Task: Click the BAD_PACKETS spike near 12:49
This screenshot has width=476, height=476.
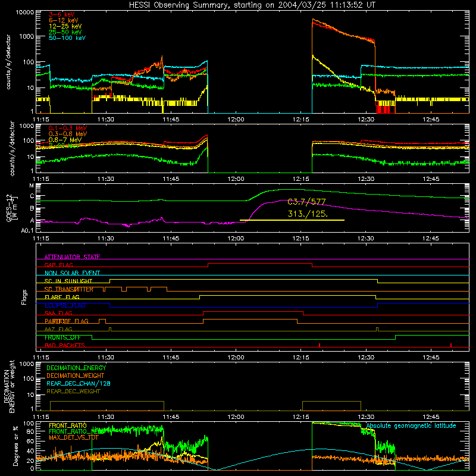Action: [451, 345]
